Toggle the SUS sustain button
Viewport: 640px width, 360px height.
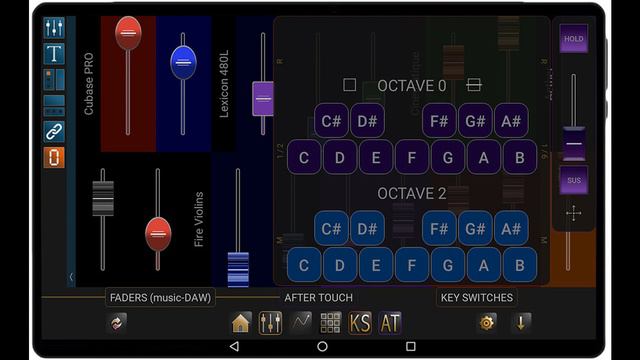pyautogui.click(x=573, y=180)
